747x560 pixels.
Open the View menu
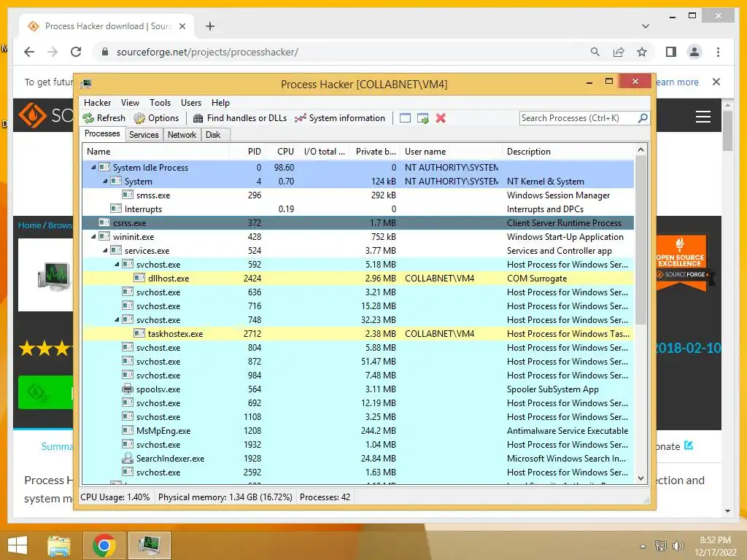click(x=130, y=103)
